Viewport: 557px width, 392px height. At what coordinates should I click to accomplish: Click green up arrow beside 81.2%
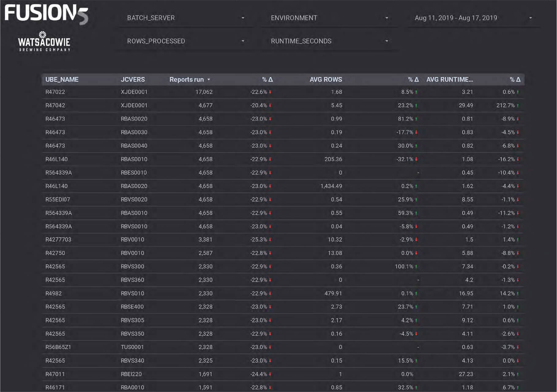416,119
